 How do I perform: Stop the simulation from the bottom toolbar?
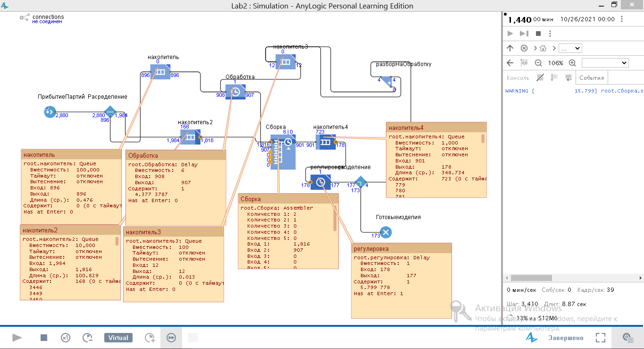44,338
